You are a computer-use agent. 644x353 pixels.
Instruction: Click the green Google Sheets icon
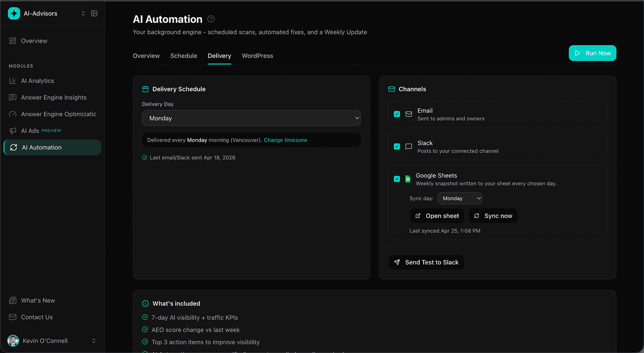(408, 179)
